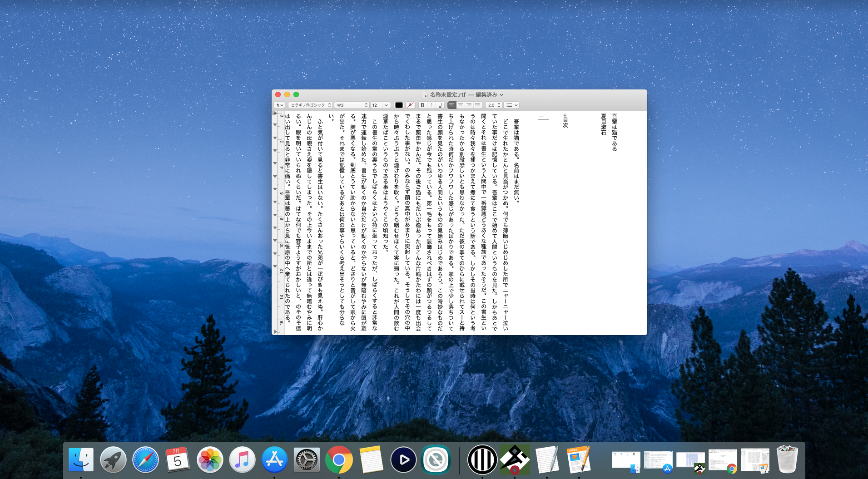Open the teal rounded app icon in Dock

click(x=436, y=459)
